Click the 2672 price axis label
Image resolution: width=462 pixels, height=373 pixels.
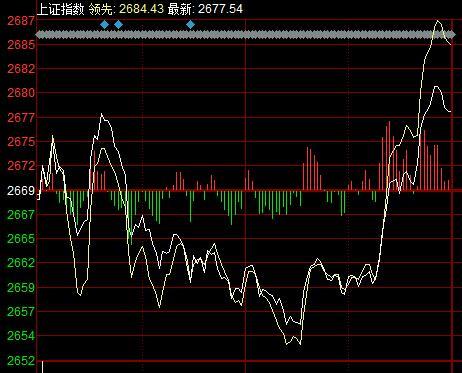point(21,165)
